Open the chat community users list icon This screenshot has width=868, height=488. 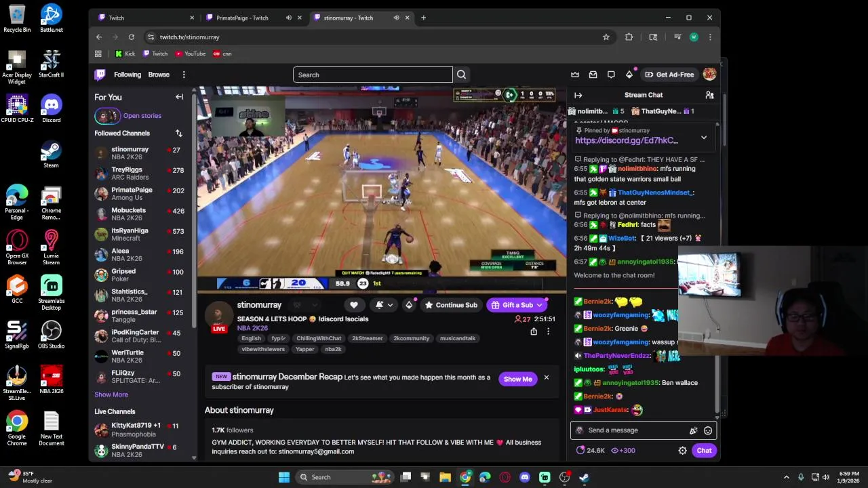click(x=709, y=96)
